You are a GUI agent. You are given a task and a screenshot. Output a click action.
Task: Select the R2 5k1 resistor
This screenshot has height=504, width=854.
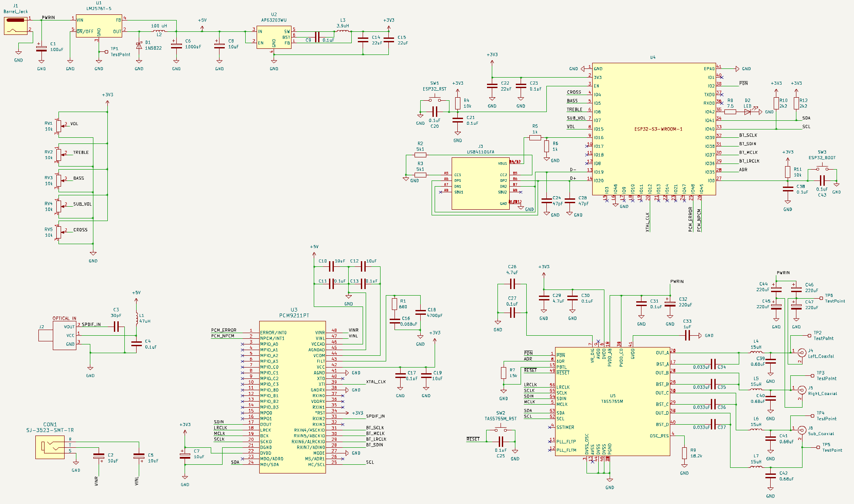tap(420, 155)
